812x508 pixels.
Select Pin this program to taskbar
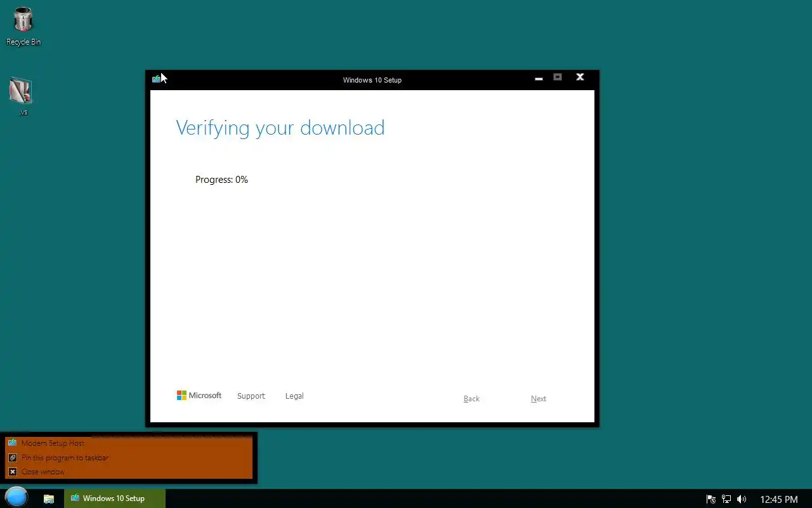[129, 457]
